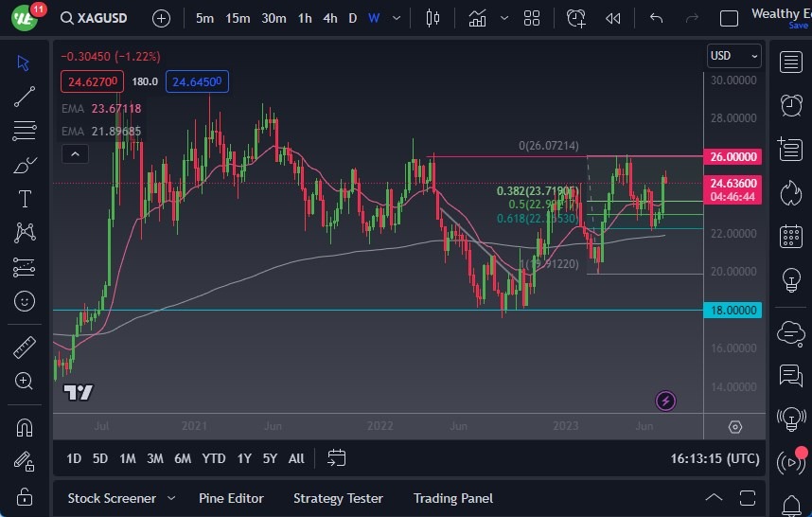Click the pink 26.00000 price label
The height and width of the screenshot is (517, 812).
(733, 156)
